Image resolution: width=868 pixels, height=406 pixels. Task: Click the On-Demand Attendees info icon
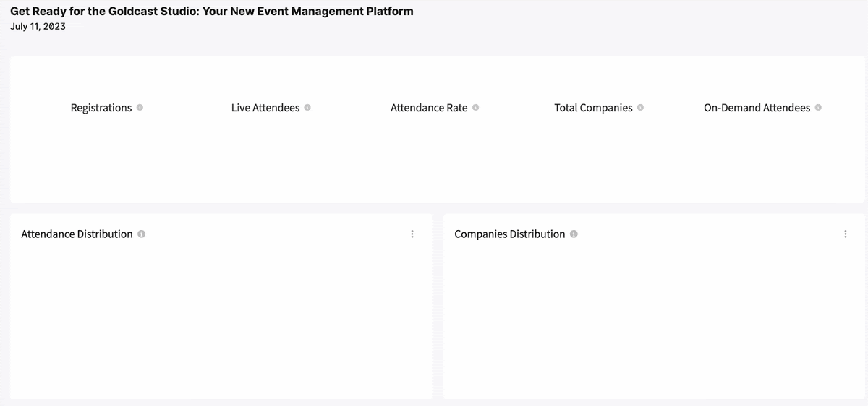click(818, 108)
